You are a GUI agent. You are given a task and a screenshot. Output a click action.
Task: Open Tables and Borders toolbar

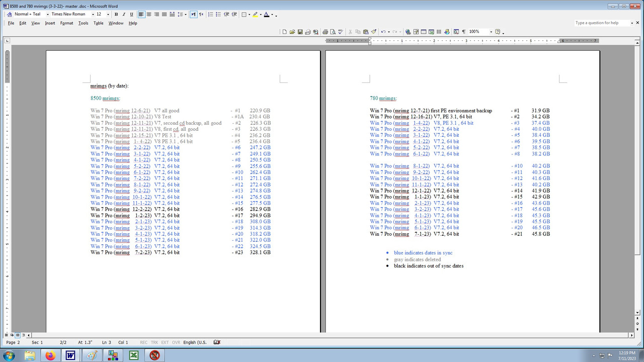tap(416, 32)
